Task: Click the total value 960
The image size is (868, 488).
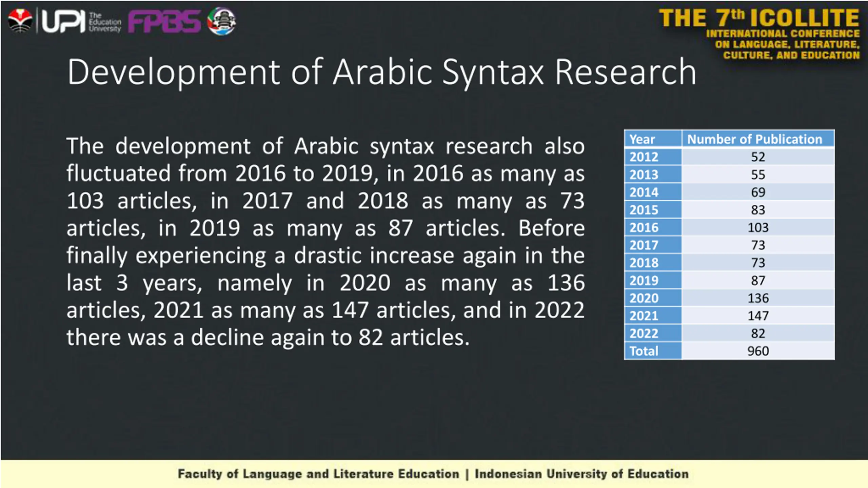Action: (758, 351)
